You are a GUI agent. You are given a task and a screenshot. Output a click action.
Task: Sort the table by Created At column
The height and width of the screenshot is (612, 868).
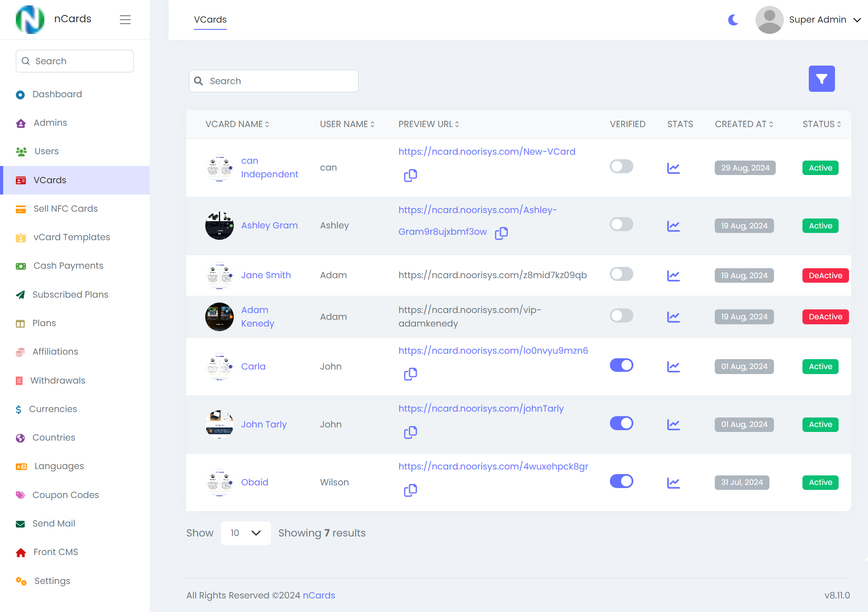[x=744, y=124]
